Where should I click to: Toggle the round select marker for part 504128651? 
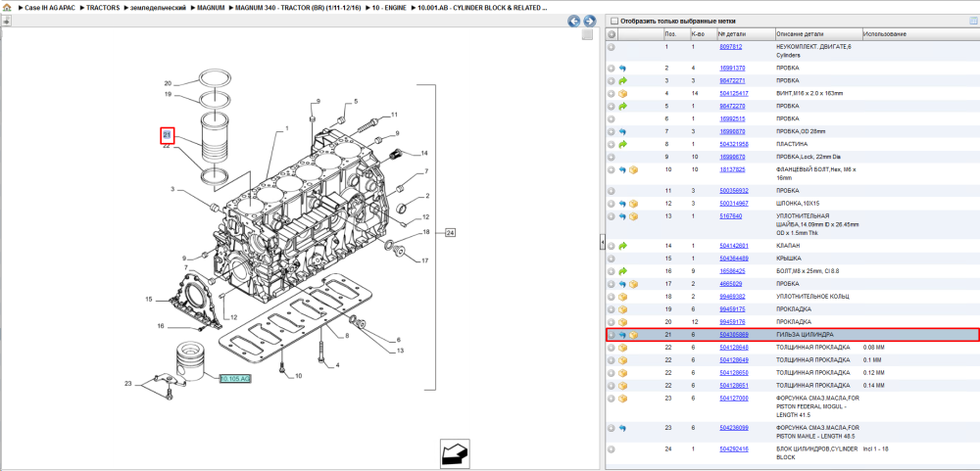click(612, 386)
